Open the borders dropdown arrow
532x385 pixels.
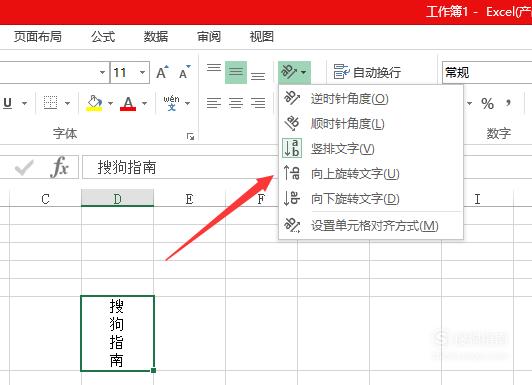click(x=67, y=103)
